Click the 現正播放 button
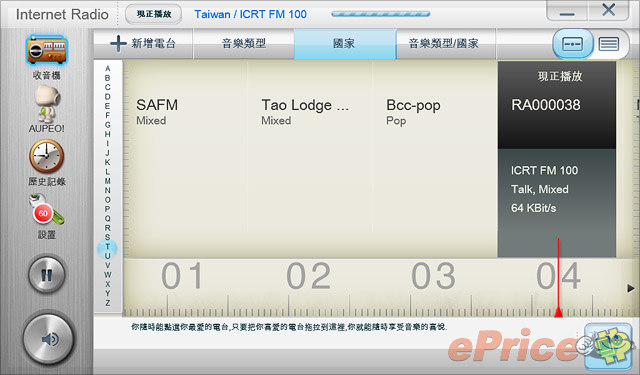640x375 pixels. [x=153, y=14]
